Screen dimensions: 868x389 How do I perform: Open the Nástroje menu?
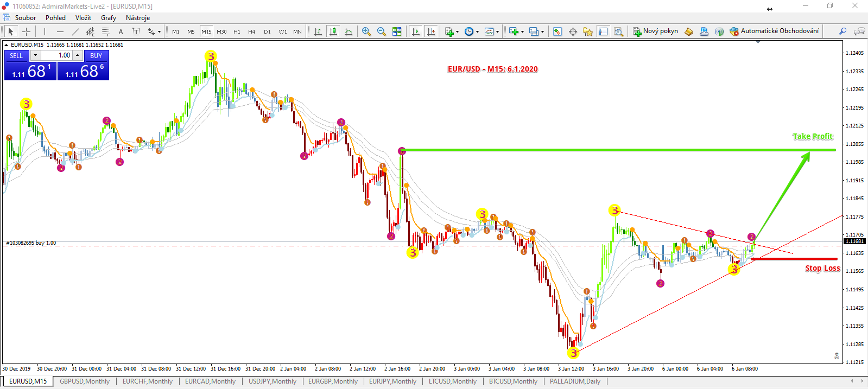[138, 18]
